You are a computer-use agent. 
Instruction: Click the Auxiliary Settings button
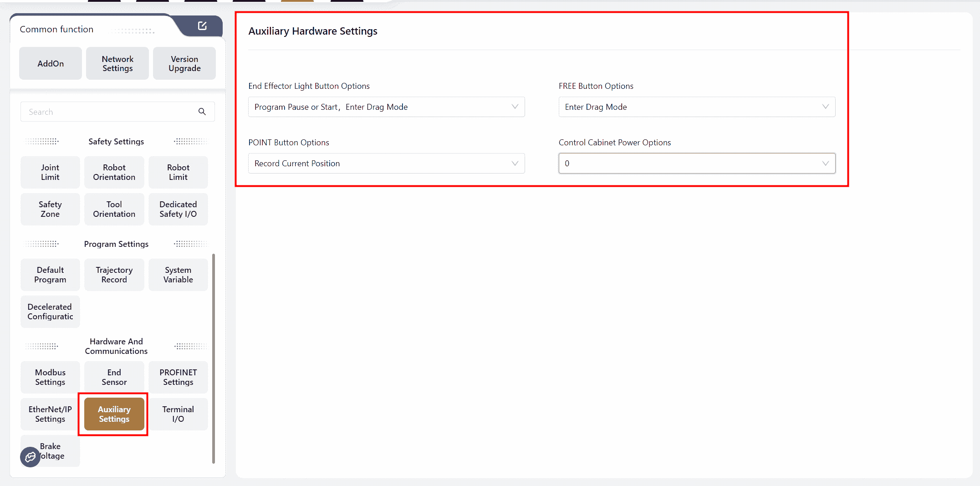click(114, 414)
